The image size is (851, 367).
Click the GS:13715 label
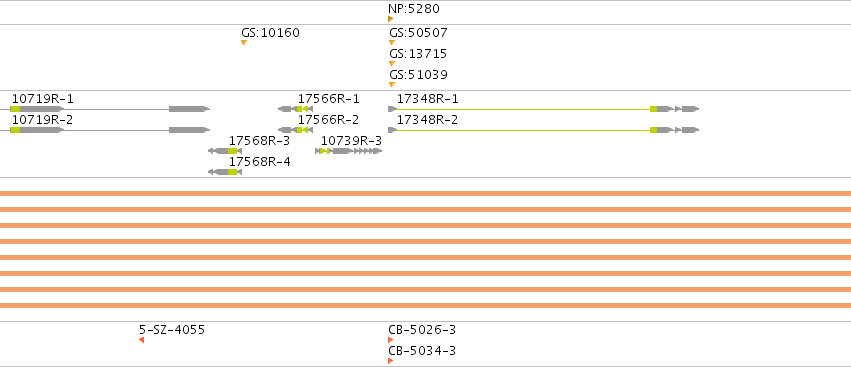coord(418,54)
